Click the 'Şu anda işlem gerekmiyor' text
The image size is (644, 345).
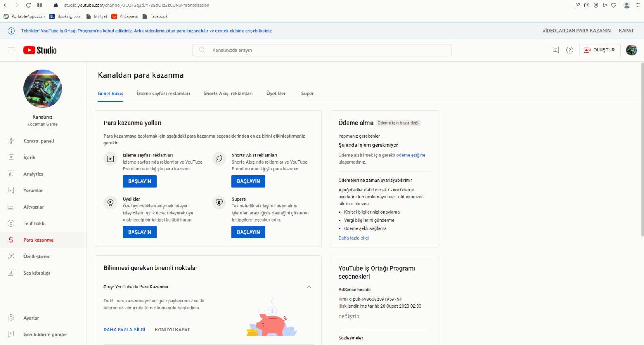(368, 145)
